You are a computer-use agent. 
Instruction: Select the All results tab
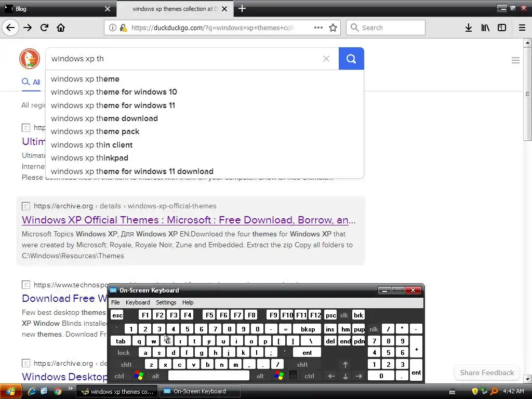click(31, 82)
